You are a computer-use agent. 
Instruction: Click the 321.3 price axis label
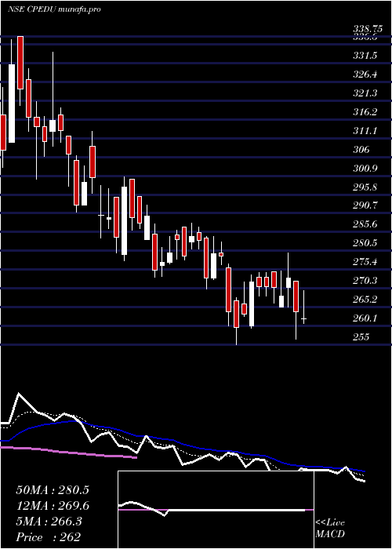coord(365,93)
